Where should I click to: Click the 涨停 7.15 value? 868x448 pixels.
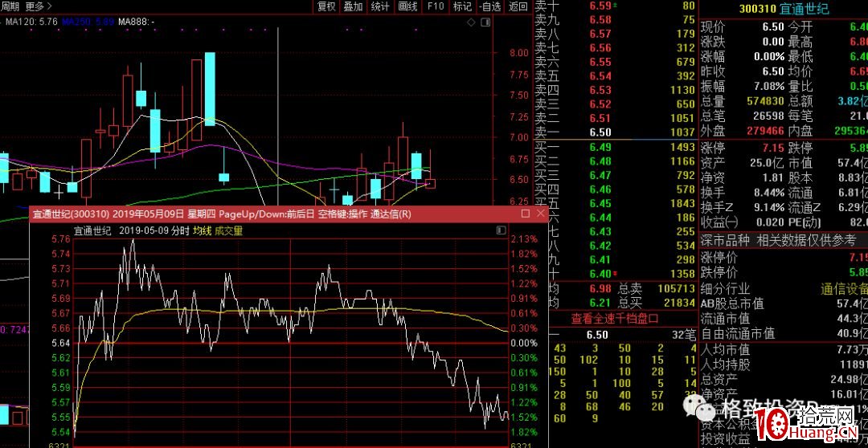(x=773, y=148)
